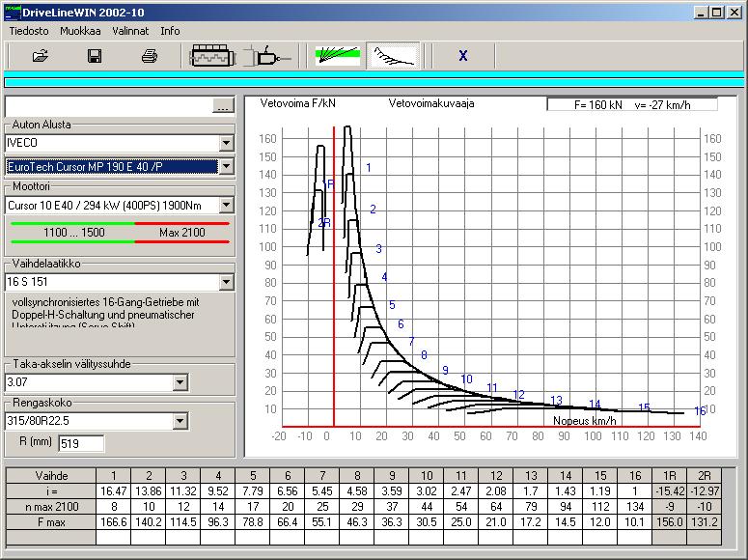Save data with the floppy disk icon
748x560 pixels.
(x=95, y=56)
